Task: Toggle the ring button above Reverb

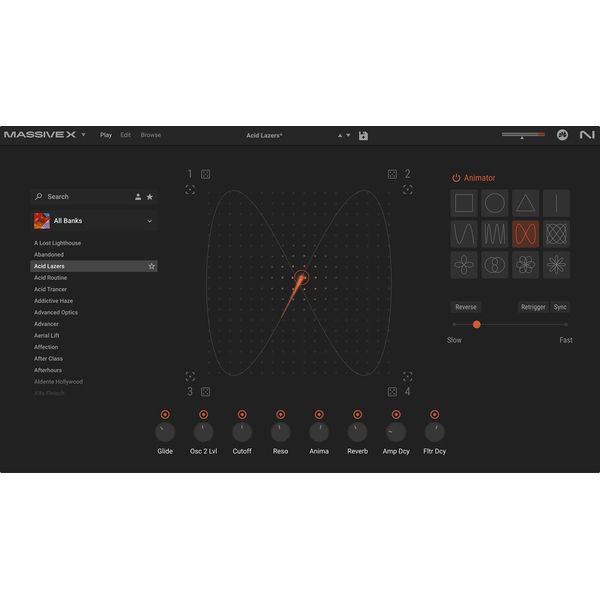Action: pyautogui.click(x=357, y=414)
